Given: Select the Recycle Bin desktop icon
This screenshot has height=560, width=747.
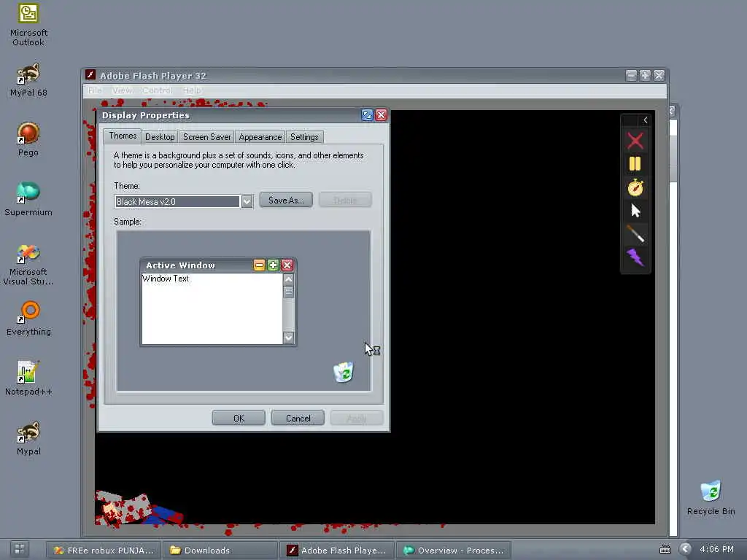Looking at the screenshot, I should pos(711,497).
